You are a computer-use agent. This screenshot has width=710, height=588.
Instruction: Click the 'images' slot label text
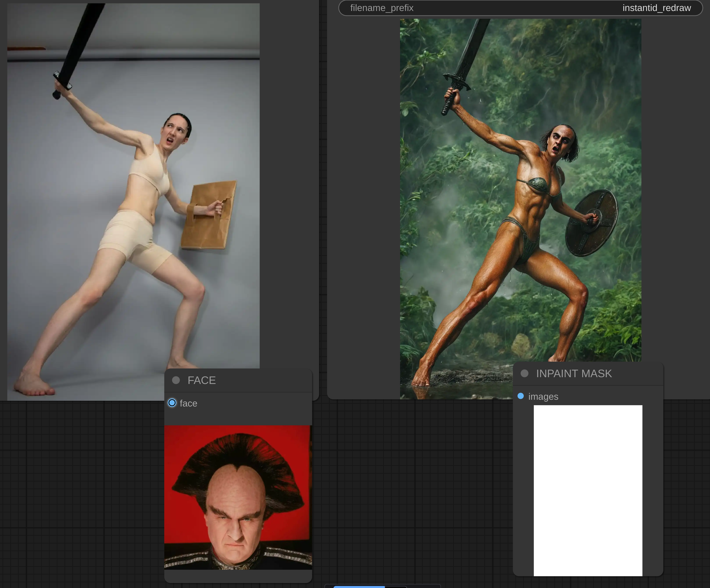(x=543, y=396)
